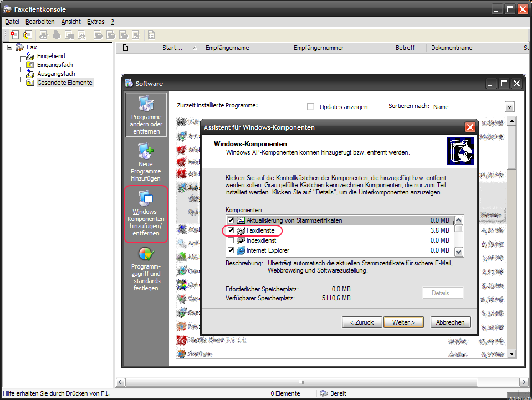Image resolution: width=532 pixels, height=400 pixels.
Task: Click the greyed view fax toolbar icon
Action: tap(43, 35)
